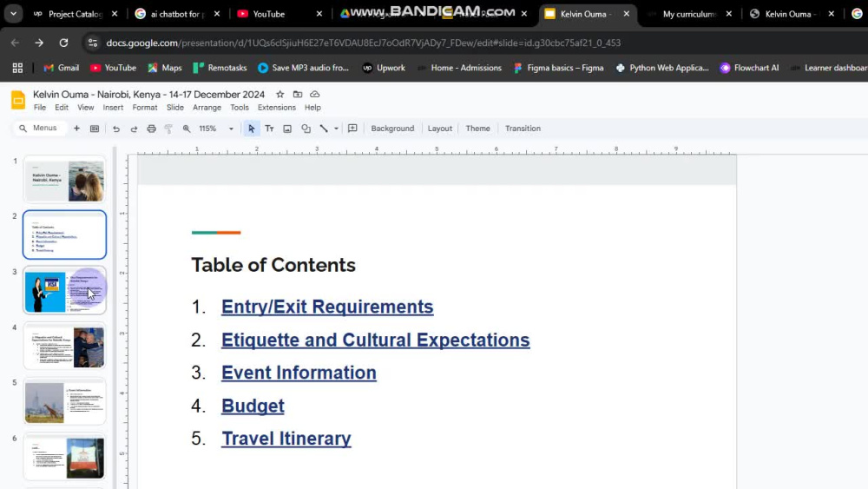Screen dimensions: 868x489
Task: Select slide 3 visa thumbnail
Action: click(x=64, y=291)
